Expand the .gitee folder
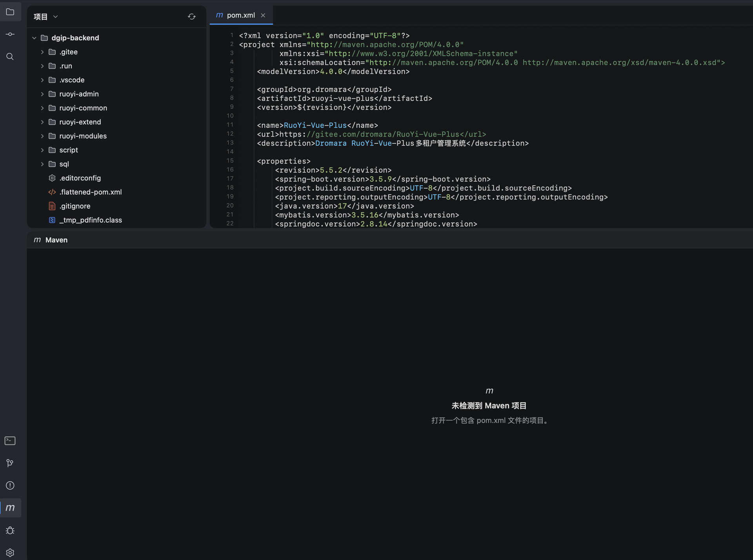 pyautogui.click(x=42, y=52)
